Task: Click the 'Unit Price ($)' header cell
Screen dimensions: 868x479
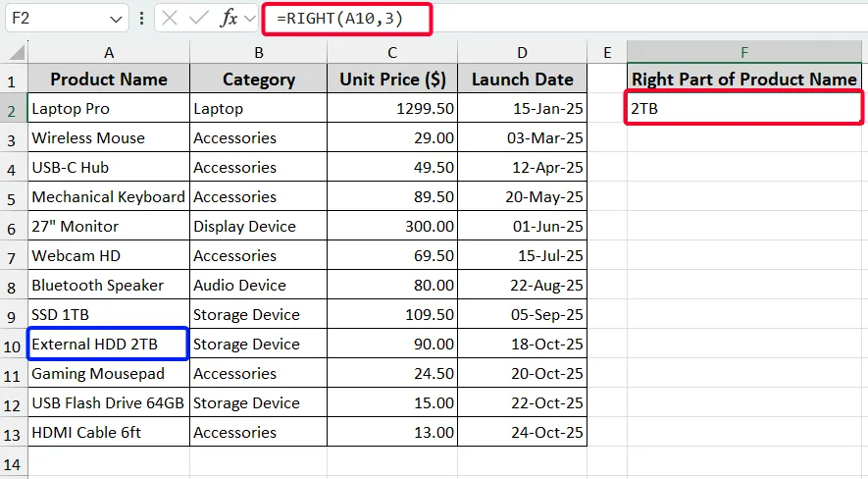Action: 392,79
